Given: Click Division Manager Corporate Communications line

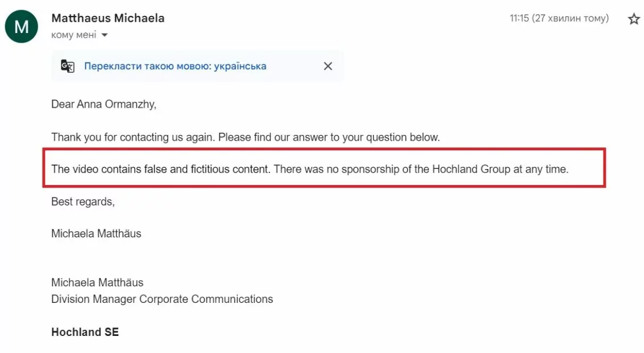Looking at the screenshot, I should (162, 299).
